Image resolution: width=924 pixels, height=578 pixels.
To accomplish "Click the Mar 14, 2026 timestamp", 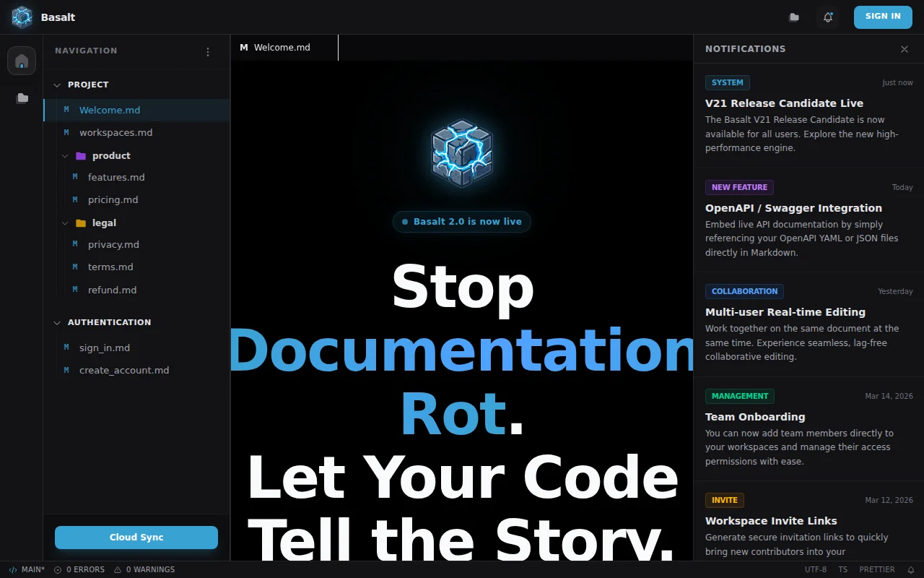I will tap(889, 396).
